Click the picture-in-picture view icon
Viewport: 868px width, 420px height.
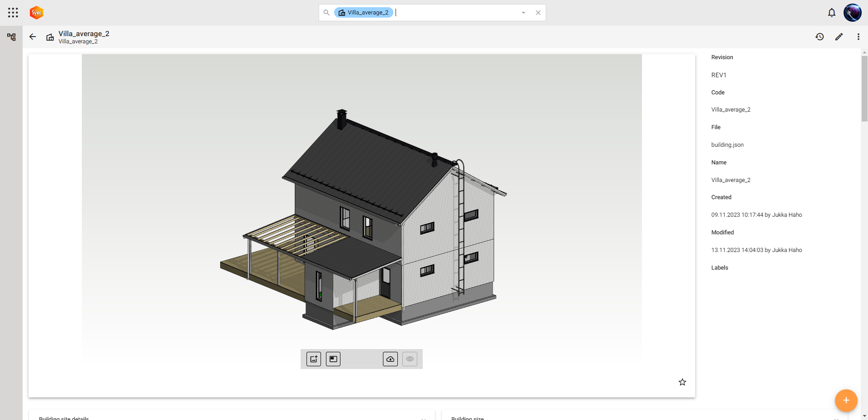pyautogui.click(x=333, y=359)
